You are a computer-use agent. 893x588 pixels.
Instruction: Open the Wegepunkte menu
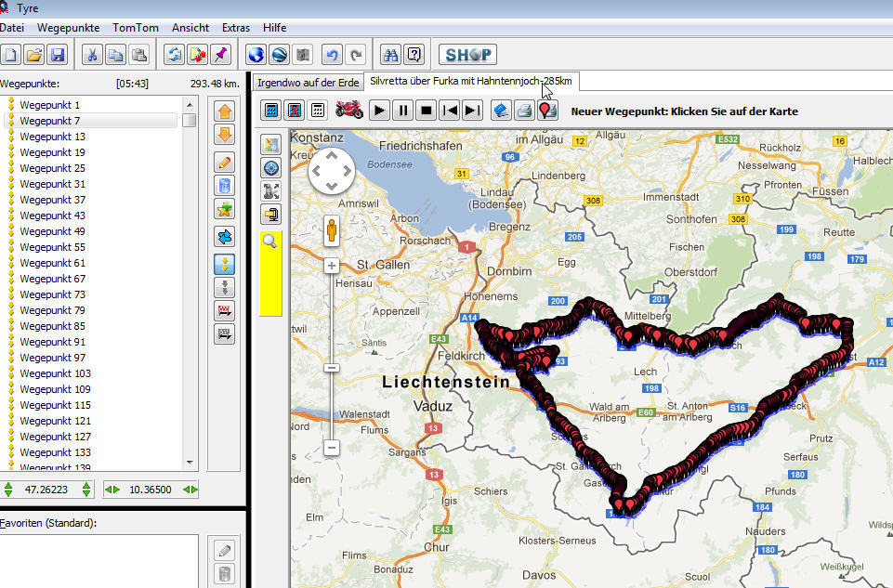point(69,28)
